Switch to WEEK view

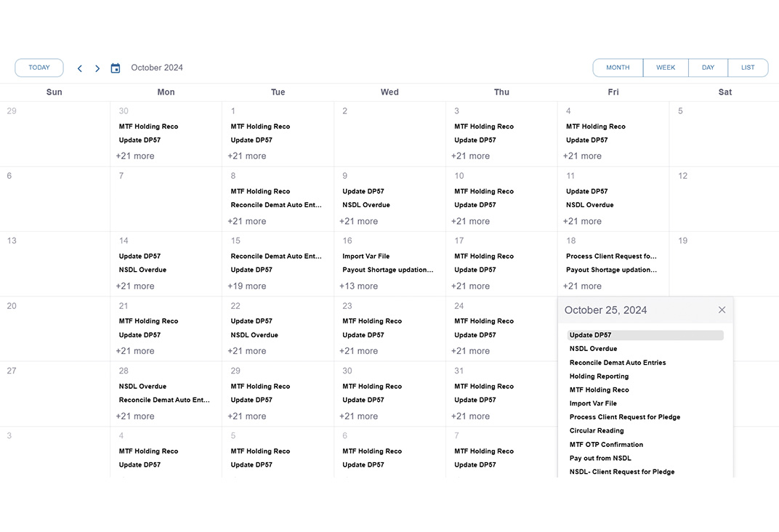(x=666, y=68)
